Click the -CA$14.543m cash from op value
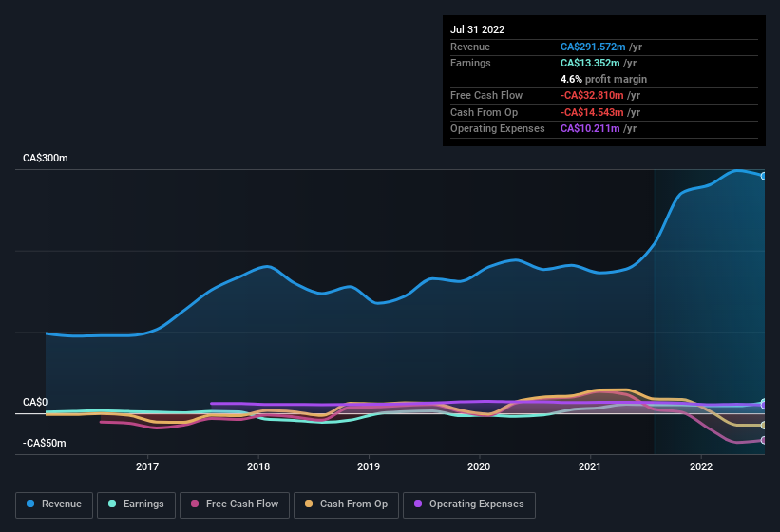Screen dimensions: 780x532 click(x=592, y=112)
